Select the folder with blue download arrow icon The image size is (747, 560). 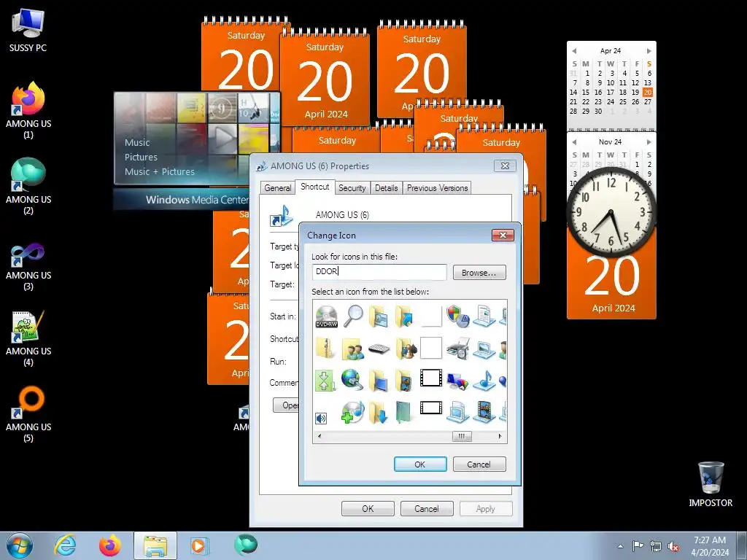[x=379, y=413]
